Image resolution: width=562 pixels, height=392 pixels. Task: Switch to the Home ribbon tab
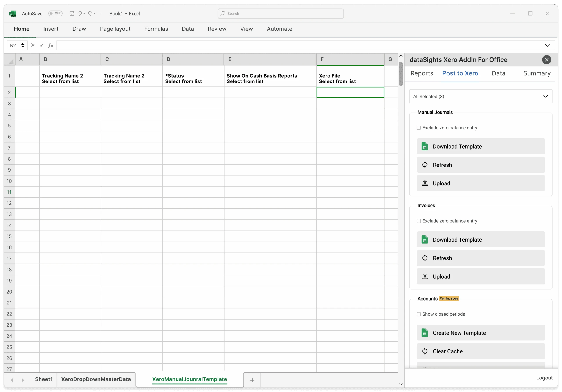click(22, 29)
